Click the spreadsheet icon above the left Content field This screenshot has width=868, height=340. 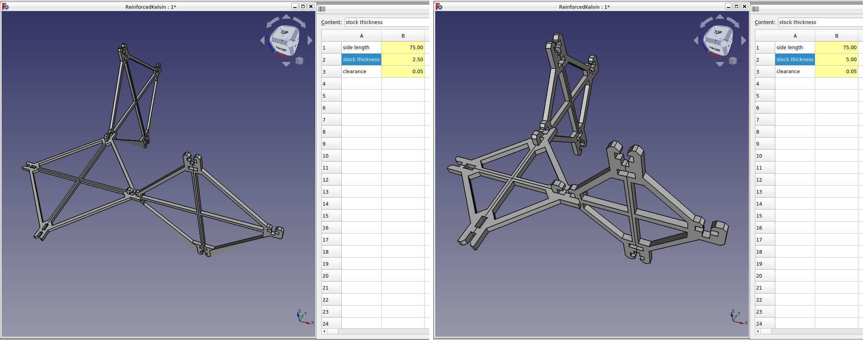[x=322, y=9]
